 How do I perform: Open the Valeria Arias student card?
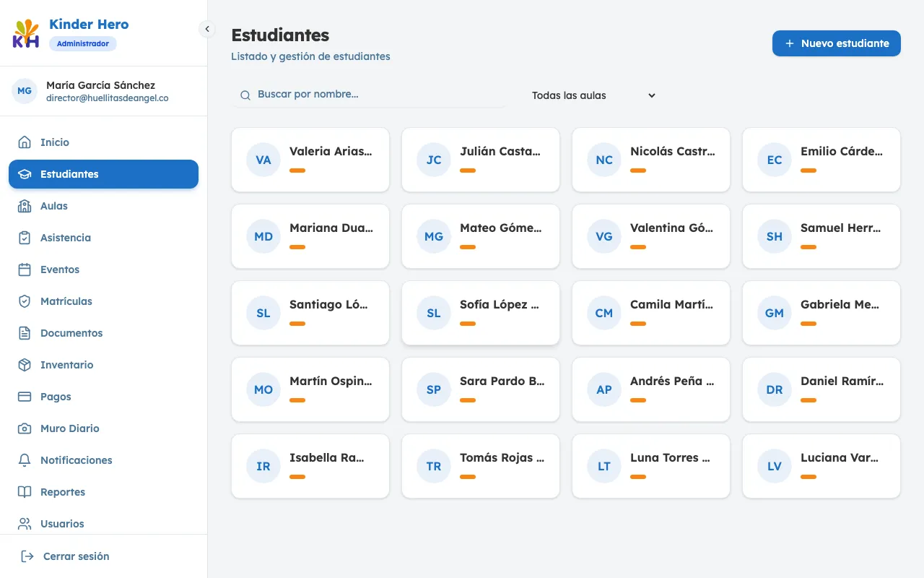(310, 160)
